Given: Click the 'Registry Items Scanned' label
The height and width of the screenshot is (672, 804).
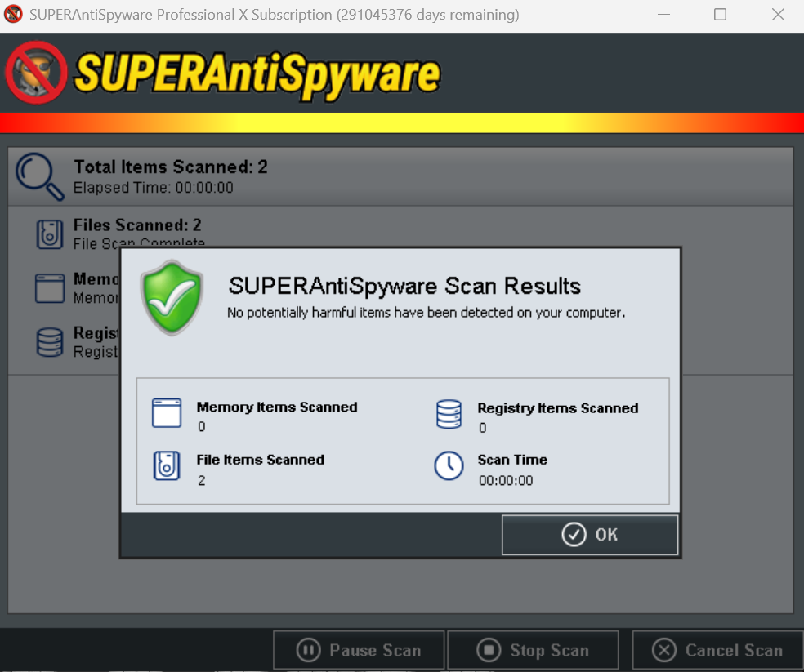Looking at the screenshot, I should tap(558, 408).
